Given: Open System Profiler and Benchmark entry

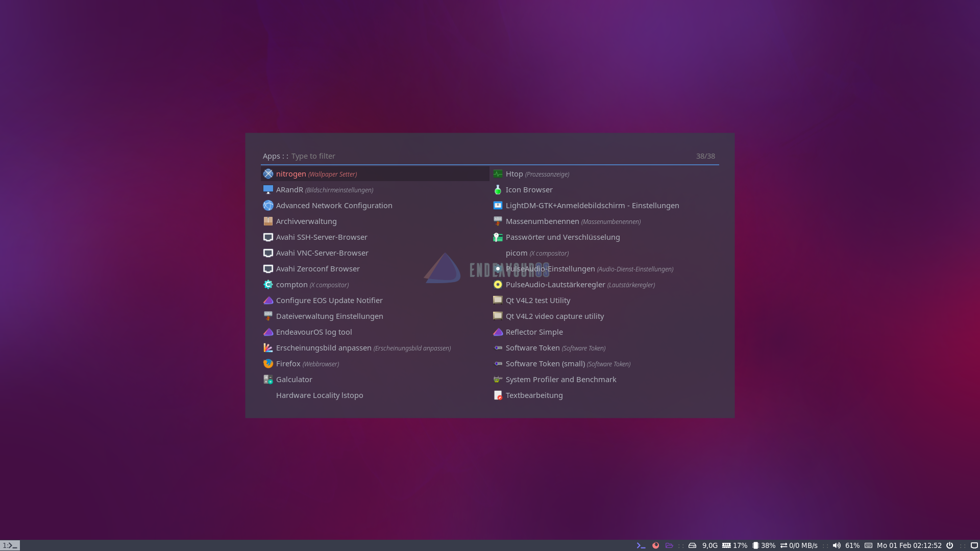Looking at the screenshot, I should pyautogui.click(x=560, y=380).
